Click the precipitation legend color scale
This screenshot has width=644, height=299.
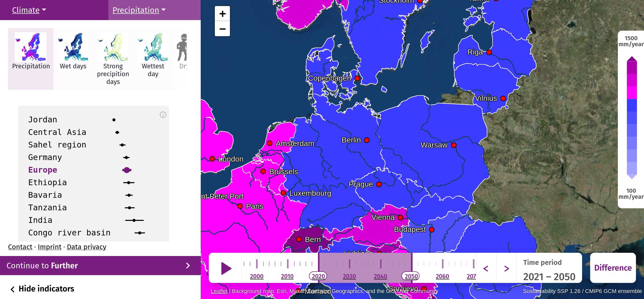(x=632, y=118)
